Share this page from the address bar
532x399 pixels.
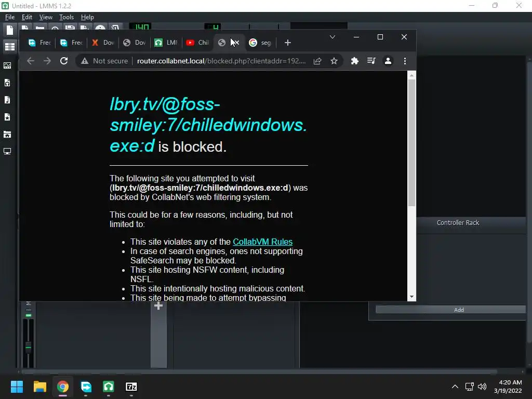click(x=317, y=61)
